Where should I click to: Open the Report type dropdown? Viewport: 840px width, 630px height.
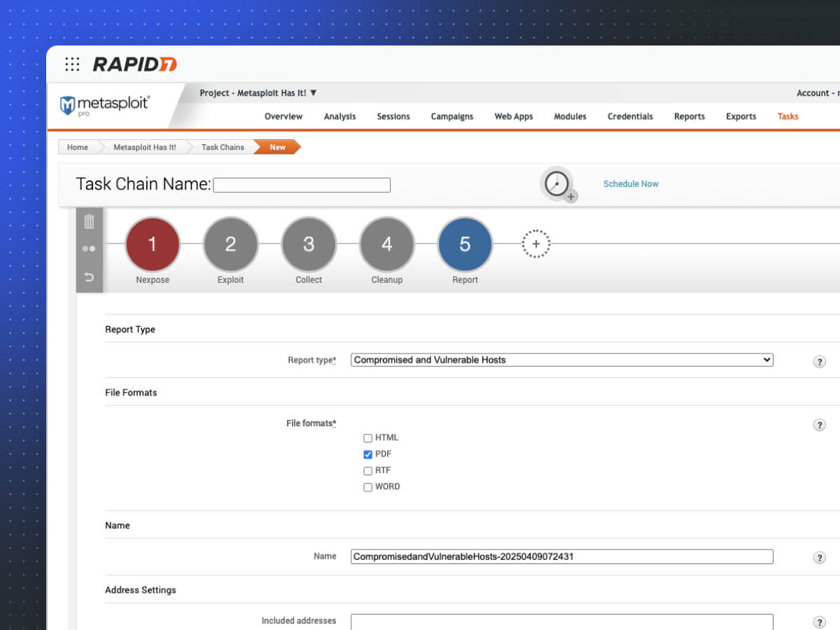pos(561,360)
